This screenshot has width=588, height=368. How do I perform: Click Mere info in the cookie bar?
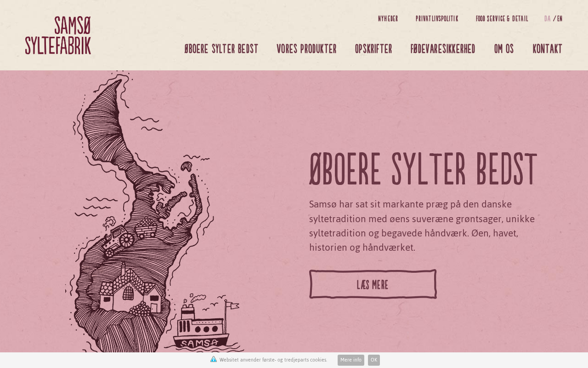point(351,360)
